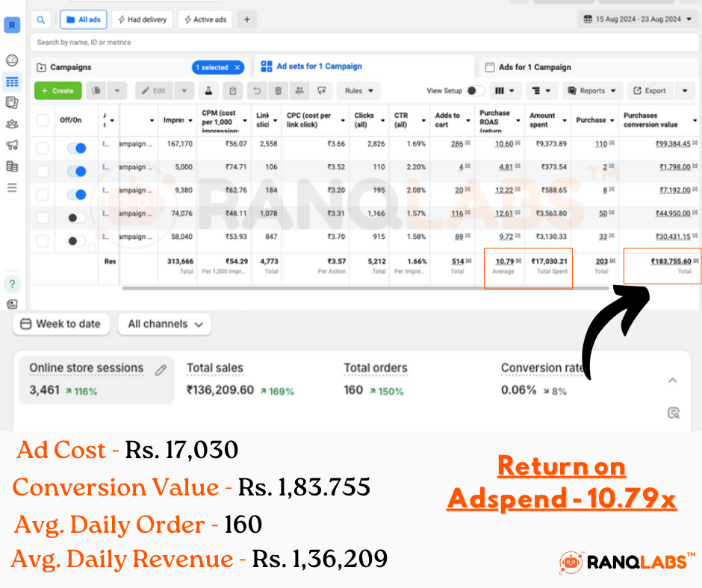Open the billing coins icon in sidebar
The height and width of the screenshot is (588, 702).
point(12,166)
